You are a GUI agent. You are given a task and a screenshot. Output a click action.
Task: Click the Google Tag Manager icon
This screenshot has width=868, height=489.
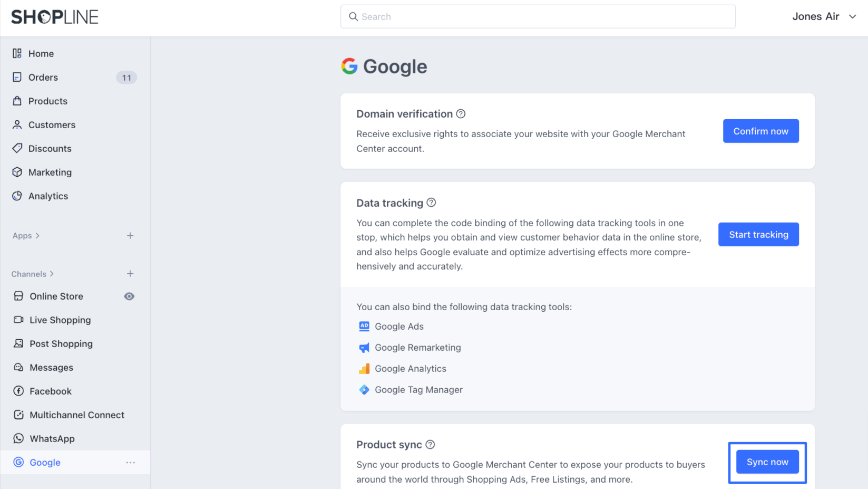coord(364,390)
